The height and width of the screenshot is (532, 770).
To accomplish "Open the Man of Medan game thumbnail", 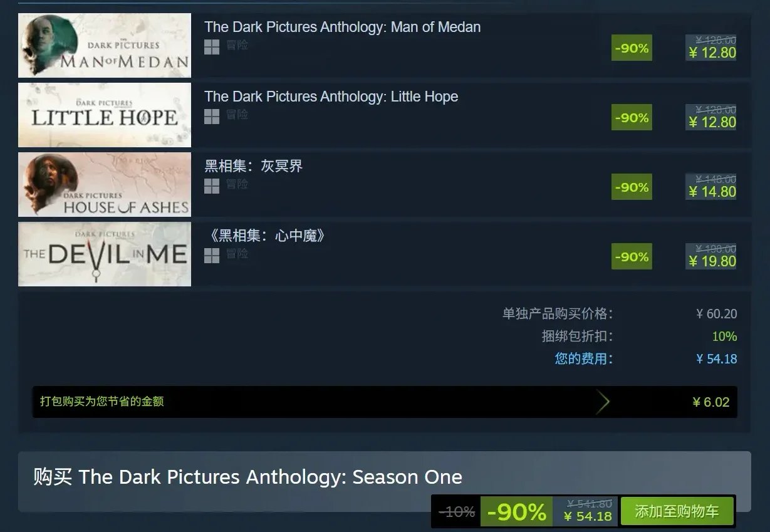I will coord(105,45).
